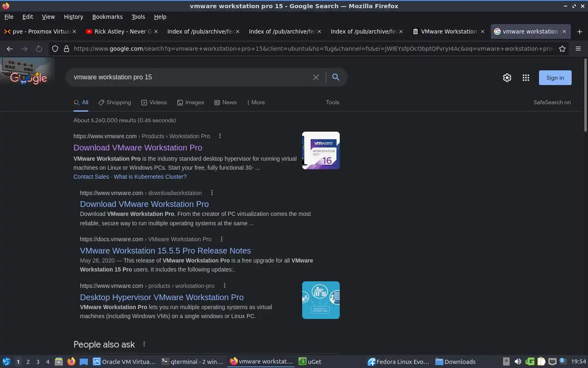588x368 pixels.
Task: Open the View menu
Action: point(48,17)
